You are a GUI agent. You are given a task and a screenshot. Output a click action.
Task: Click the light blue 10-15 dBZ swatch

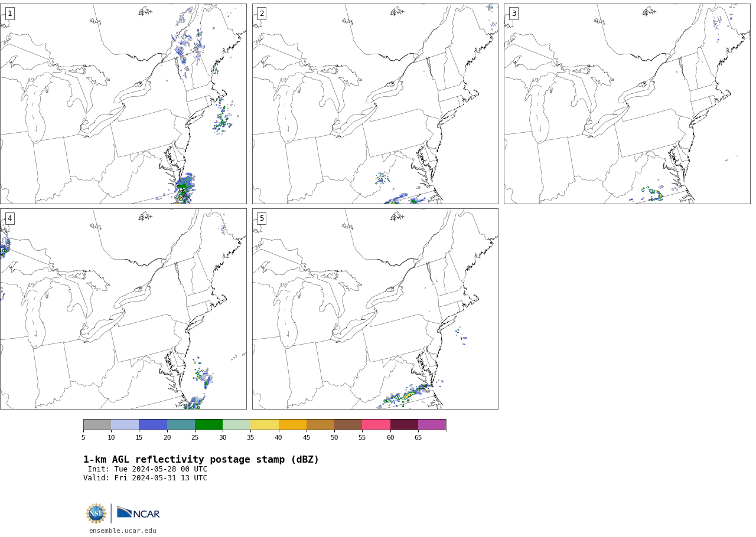[x=125, y=425]
